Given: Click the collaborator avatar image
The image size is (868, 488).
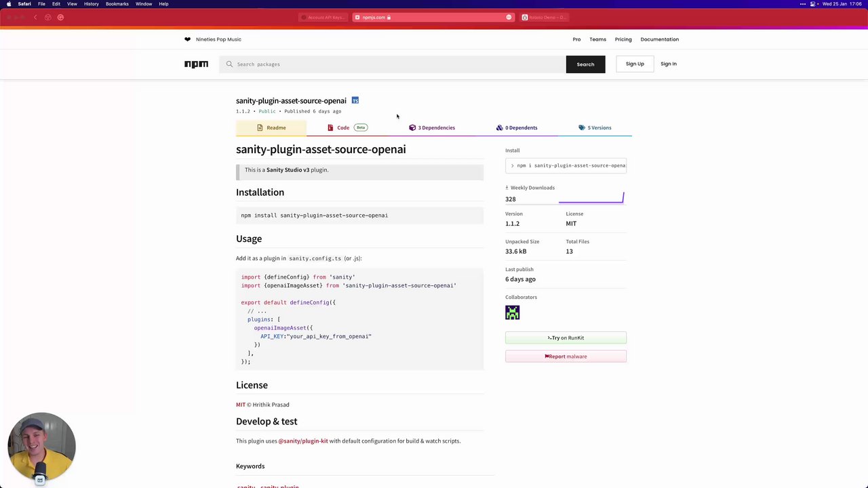Looking at the screenshot, I should [512, 312].
